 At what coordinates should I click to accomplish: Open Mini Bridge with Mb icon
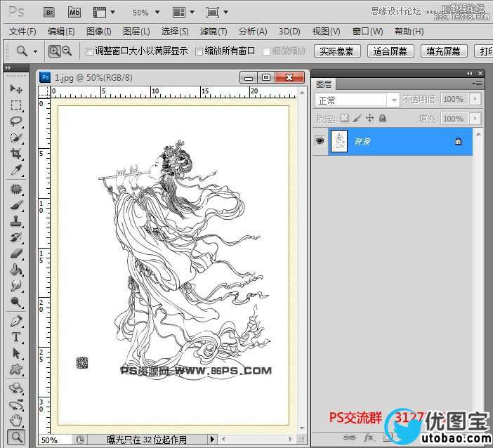(74, 13)
